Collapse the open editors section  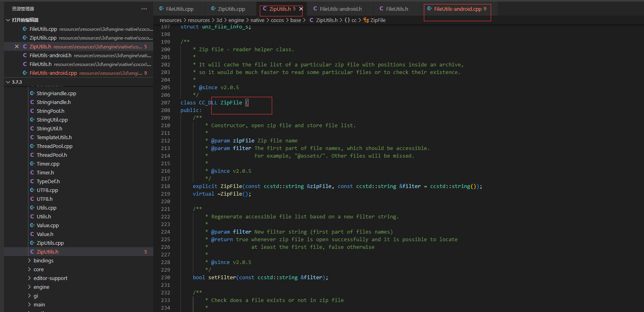tap(8, 20)
